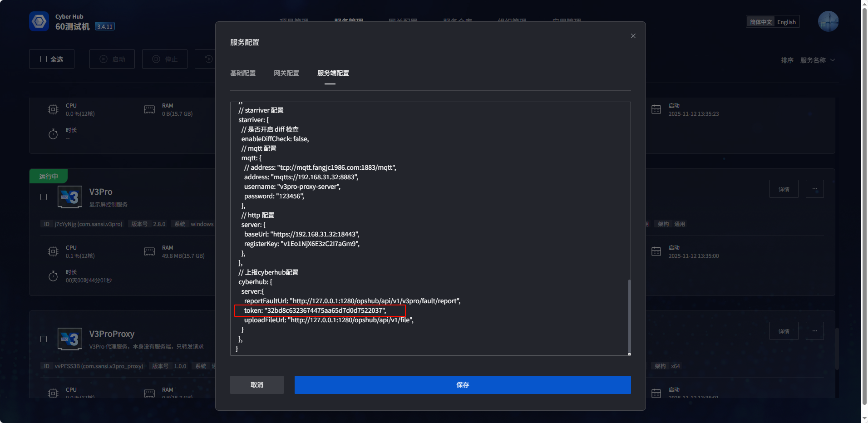Close the 服务配置 dialog with X
Viewport: 868px width, 423px height.
click(633, 36)
